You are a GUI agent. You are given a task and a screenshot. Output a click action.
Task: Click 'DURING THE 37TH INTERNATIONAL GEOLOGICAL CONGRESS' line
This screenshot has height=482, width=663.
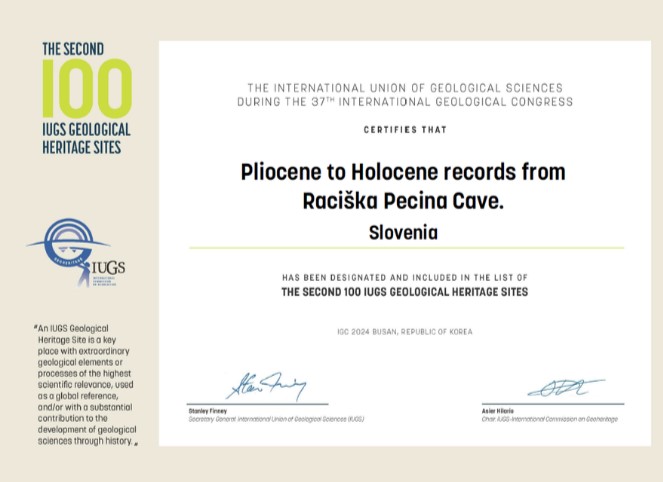tap(405, 102)
